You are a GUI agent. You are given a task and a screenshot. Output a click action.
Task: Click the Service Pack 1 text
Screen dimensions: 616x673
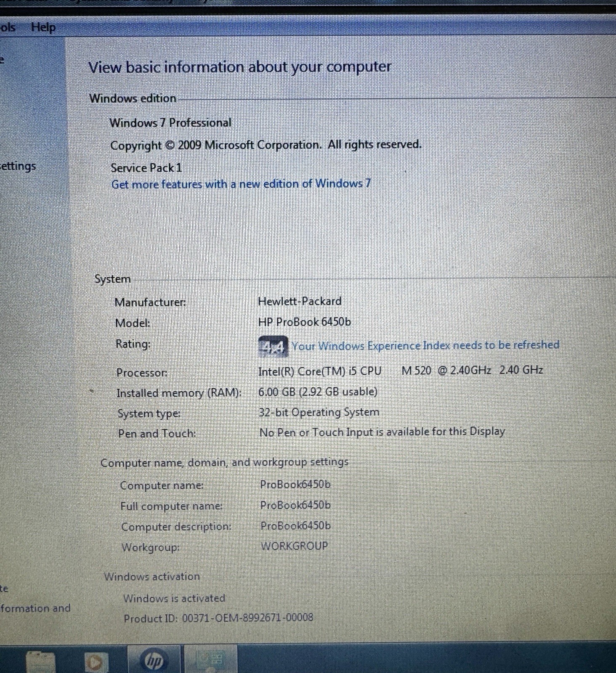coord(146,168)
